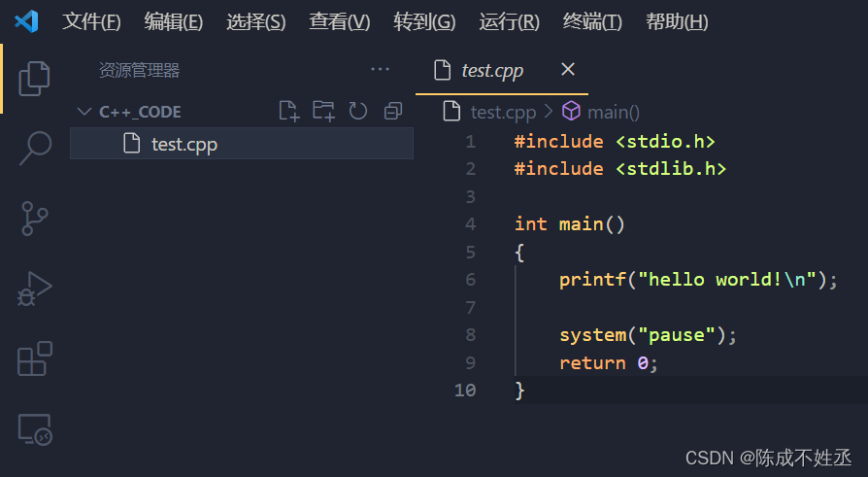Refresh the explorer file list

point(358,112)
